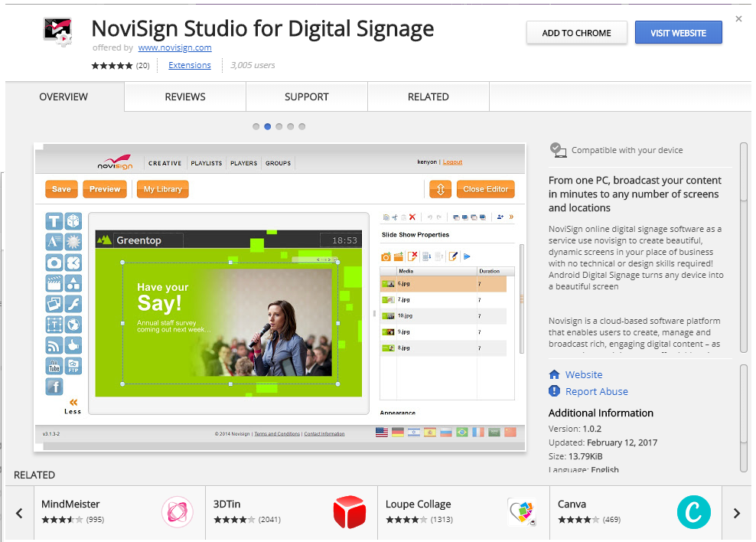Select the third screenshot carousel dot
The height and width of the screenshot is (542, 756).
(279, 126)
